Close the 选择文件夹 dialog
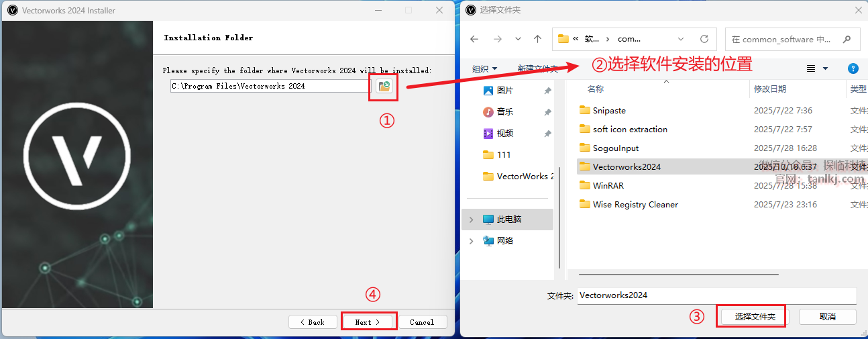Image resolution: width=868 pixels, height=339 pixels. coord(858,10)
